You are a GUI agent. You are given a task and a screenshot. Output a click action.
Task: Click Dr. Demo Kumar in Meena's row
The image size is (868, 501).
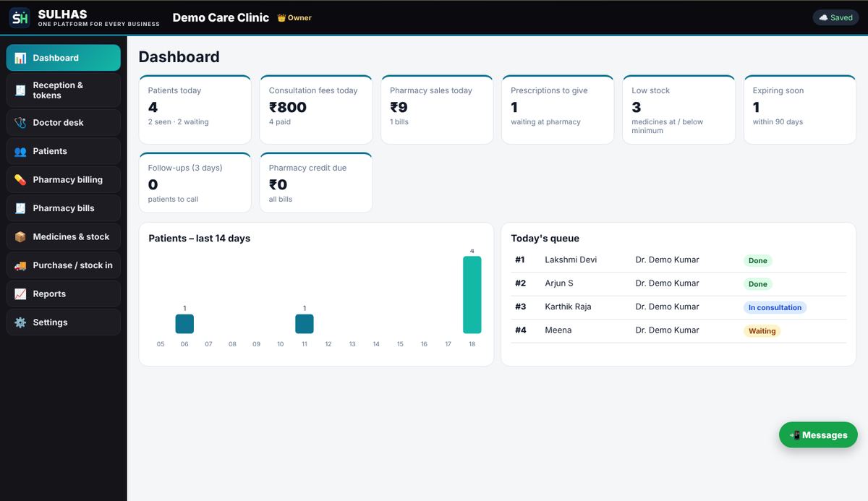point(667,330)
